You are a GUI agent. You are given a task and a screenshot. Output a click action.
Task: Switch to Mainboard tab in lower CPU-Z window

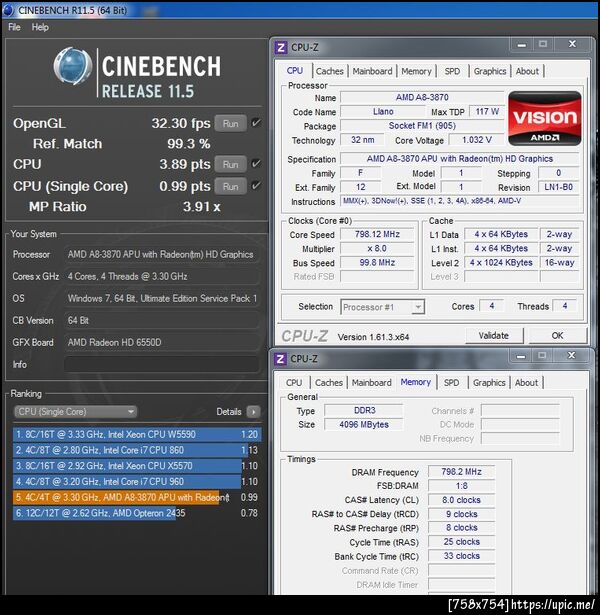tap(371, 383)
